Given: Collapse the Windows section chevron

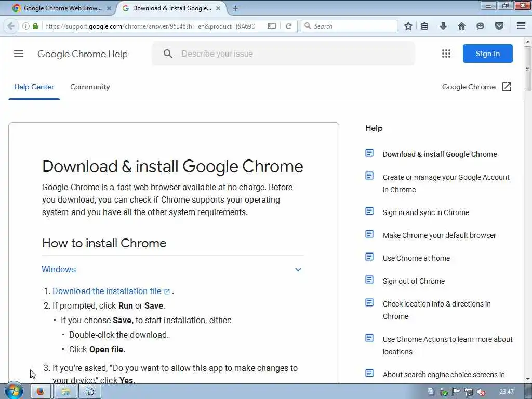Looking at the screenshot, I should pyautogui.click(x=298, y=270).
